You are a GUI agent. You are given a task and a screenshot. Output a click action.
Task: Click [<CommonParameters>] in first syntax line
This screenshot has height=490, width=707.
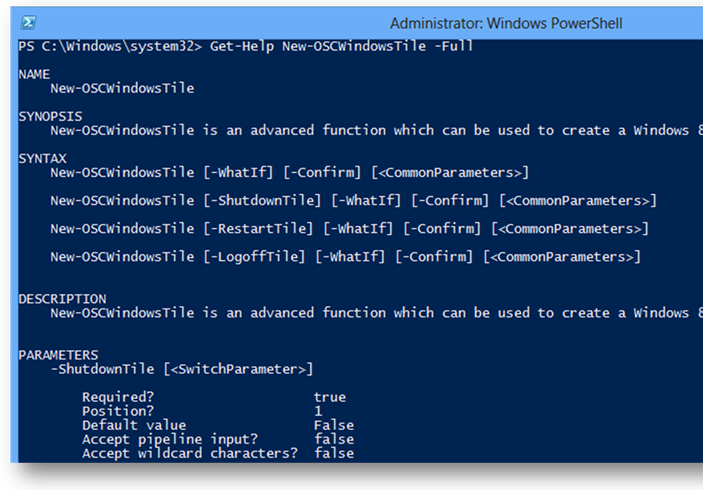click(x=450, y=173)
